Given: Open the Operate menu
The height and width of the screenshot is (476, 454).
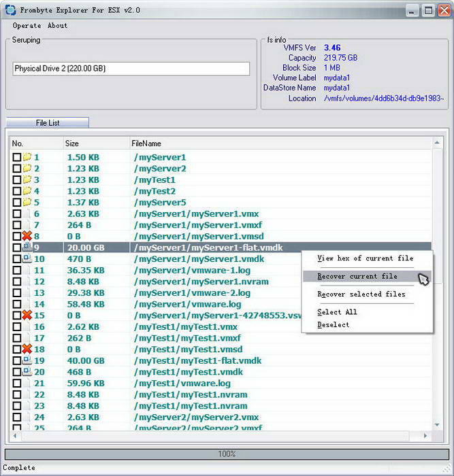Looking at the screenshot, I should tap(27, 26).
